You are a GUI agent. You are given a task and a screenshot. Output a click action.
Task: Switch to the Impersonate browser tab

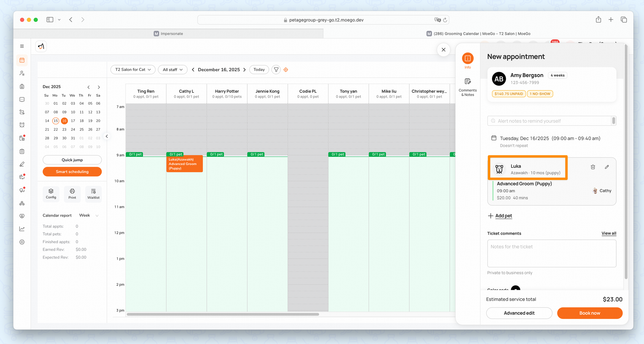(168, 33)
